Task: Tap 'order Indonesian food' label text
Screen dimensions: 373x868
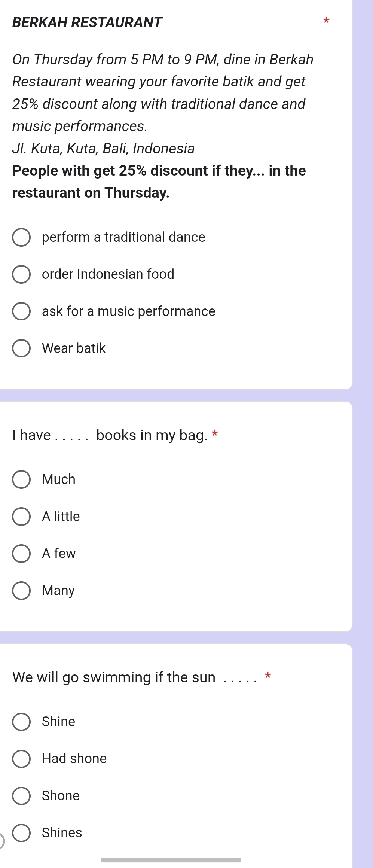Action: tap(108, 274)
